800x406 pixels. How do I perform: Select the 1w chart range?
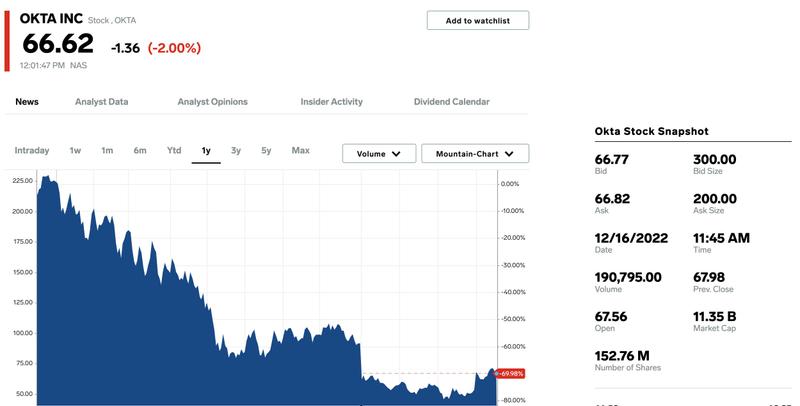(76, 150)
